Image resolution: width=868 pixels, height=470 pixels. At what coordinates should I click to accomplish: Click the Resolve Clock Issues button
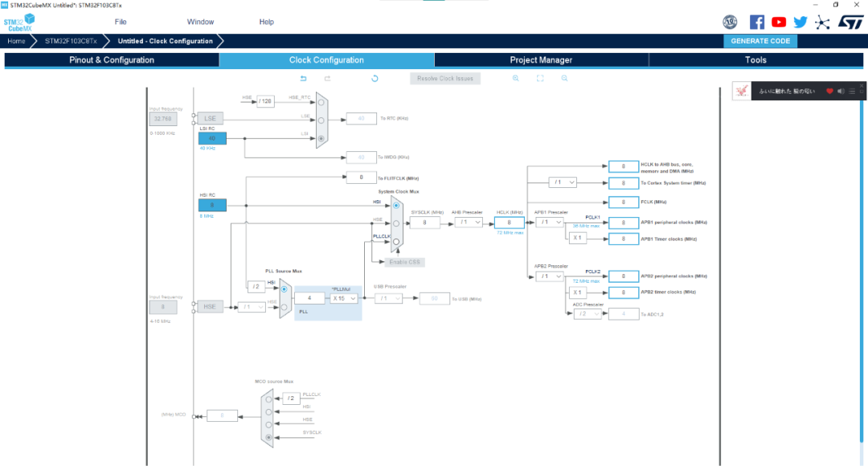click(x=445, y=79)
